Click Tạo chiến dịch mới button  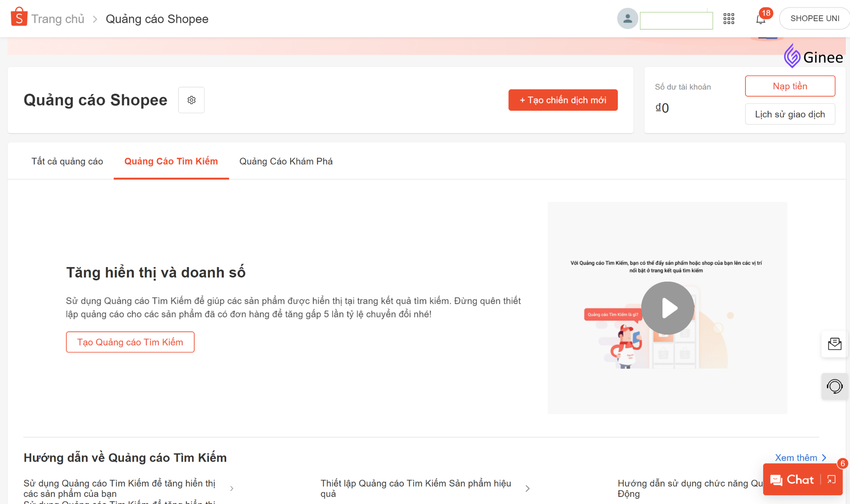coord(563,100)
